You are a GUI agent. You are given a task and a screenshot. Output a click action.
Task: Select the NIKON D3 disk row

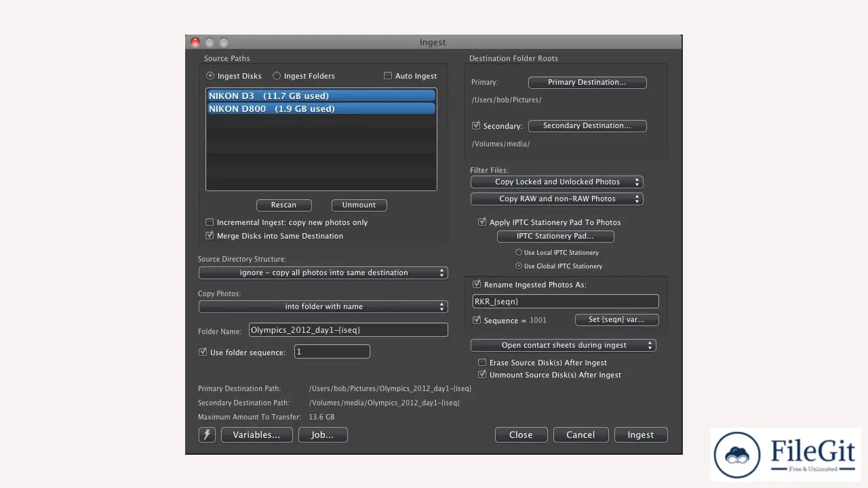point(321,96)
